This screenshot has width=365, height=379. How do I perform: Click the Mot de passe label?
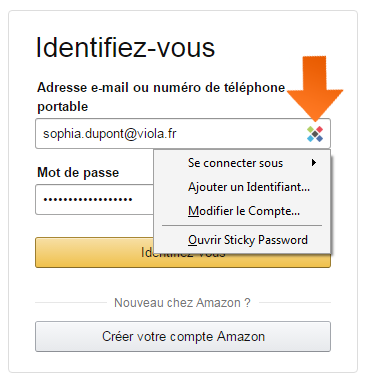tap(78, 173)
